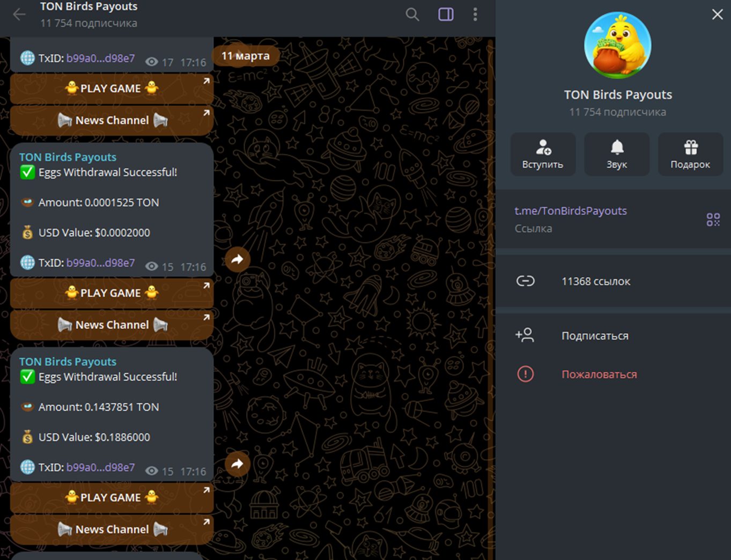Open News Channel under the 17-views message
This screenshot has height=560, width=731.
[x=112, y=120]
